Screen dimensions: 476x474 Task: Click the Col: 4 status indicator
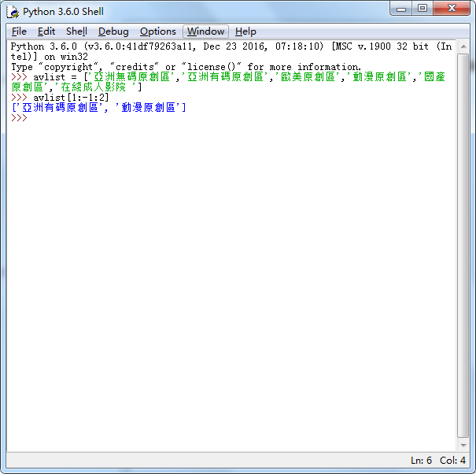click(x=452, y=461)
